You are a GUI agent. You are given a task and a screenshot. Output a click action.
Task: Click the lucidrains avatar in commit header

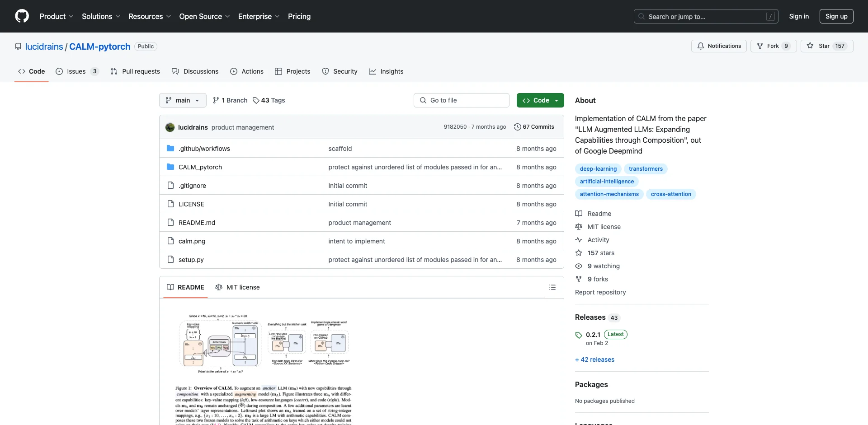[x=170, y=127]
